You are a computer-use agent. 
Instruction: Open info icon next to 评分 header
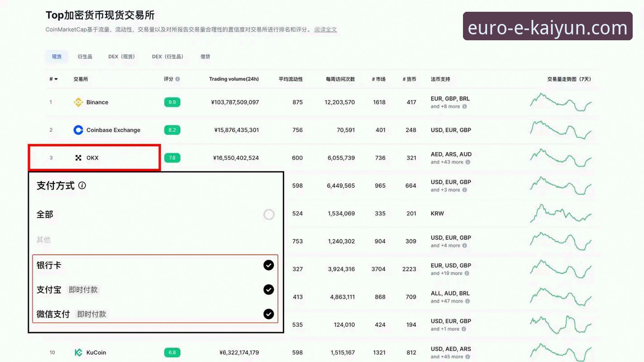coord(177,79)
